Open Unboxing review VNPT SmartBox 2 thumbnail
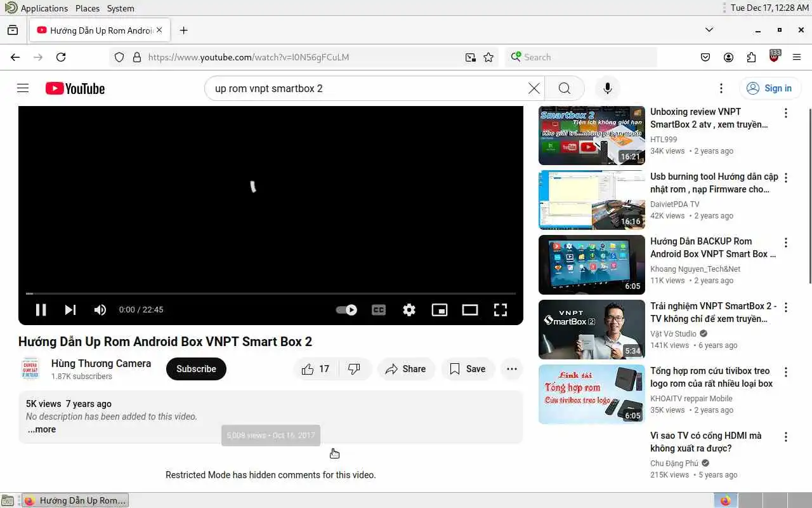Image resolution: width=812 pixels, height=508 pixels. (x=592, y=135)
